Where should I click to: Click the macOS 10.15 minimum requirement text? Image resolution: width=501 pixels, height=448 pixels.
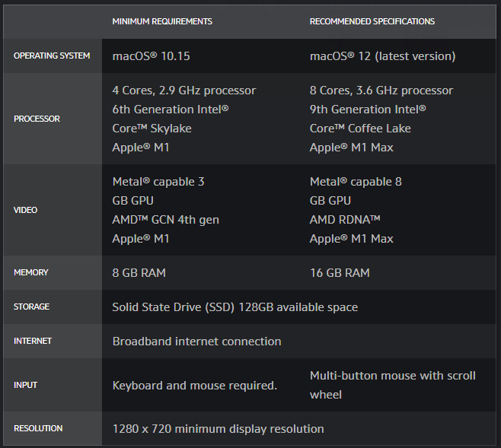click(151, 56)
